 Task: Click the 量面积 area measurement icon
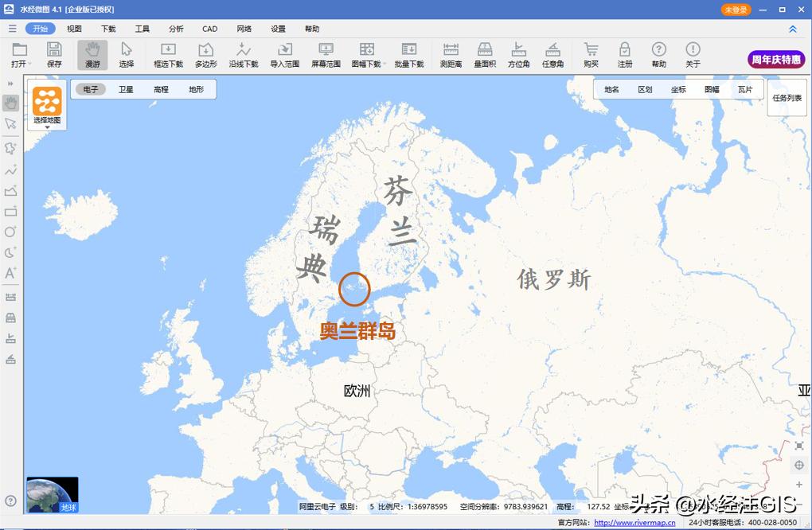click(x=485, y=54)
